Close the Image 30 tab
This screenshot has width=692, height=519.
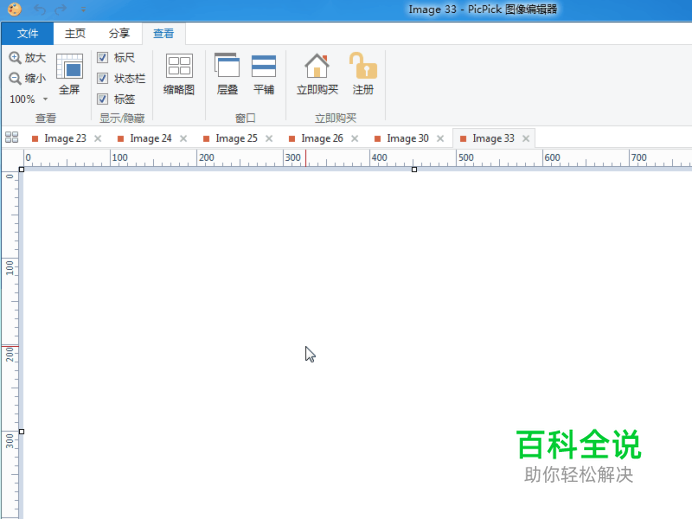click(440, 139)
